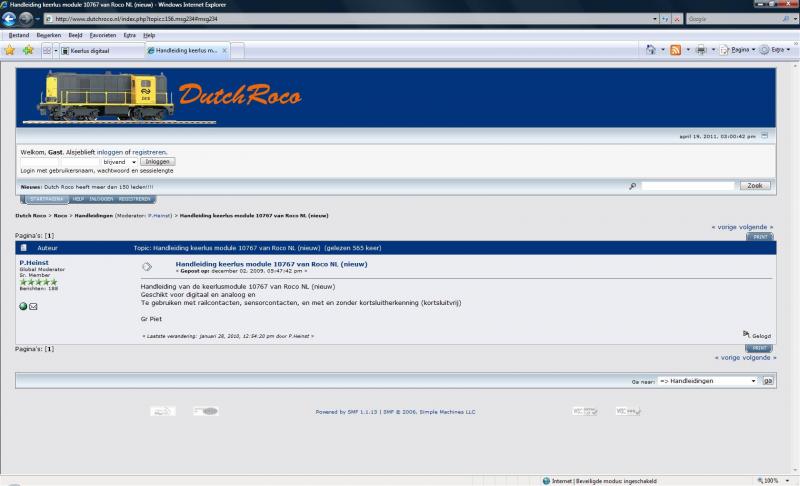Open the session length 'blijvend' dropdown
This screenshot has width=800, height=486.
(119, 162)
